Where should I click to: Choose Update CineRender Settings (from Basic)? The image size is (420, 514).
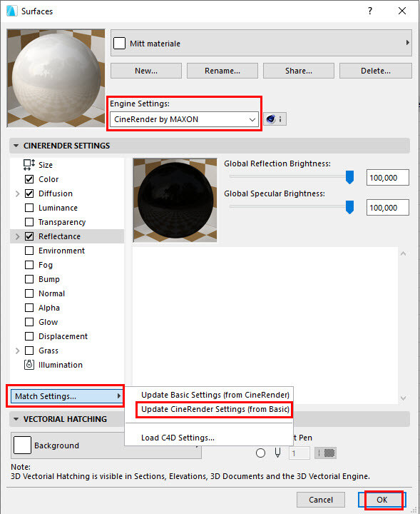(x=215, y=409)
